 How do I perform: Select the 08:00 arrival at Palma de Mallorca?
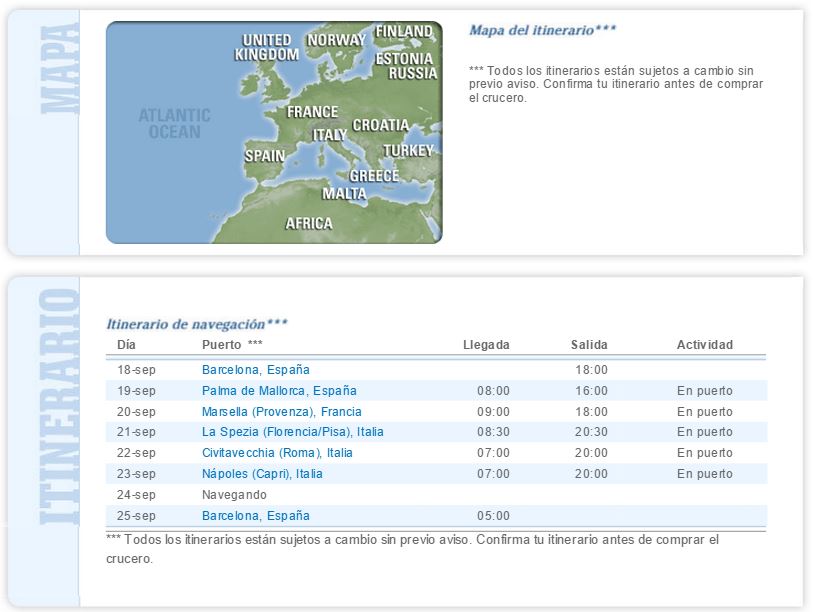[x=493, y=391]
